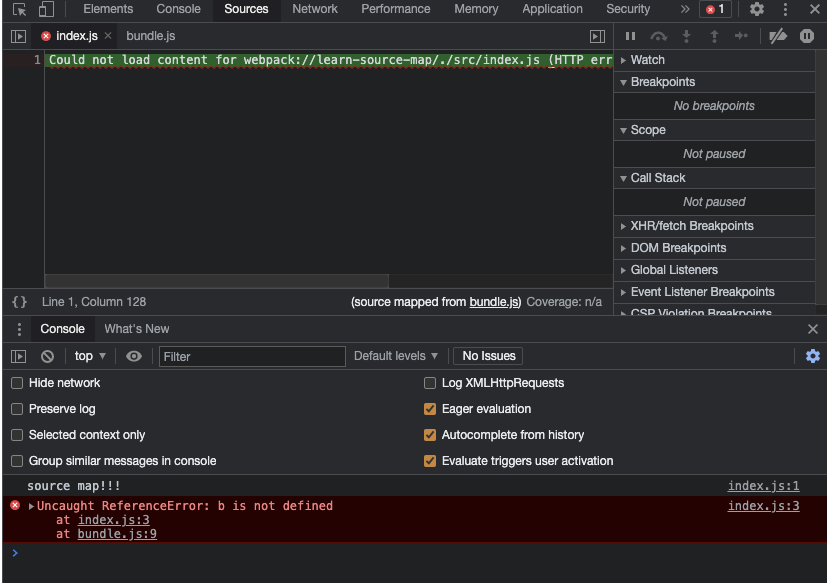Show the console sidebar
827x583 pixels.
tap(18, 357)
